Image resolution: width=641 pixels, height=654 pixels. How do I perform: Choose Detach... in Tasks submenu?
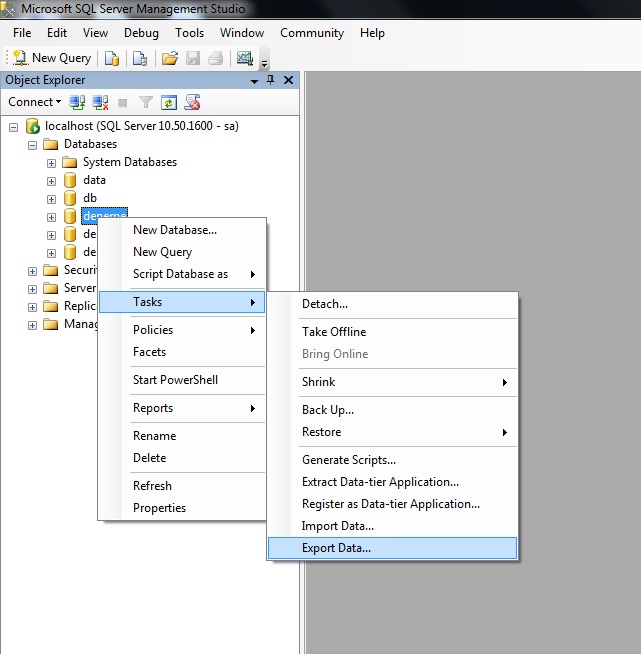[392, 304]
